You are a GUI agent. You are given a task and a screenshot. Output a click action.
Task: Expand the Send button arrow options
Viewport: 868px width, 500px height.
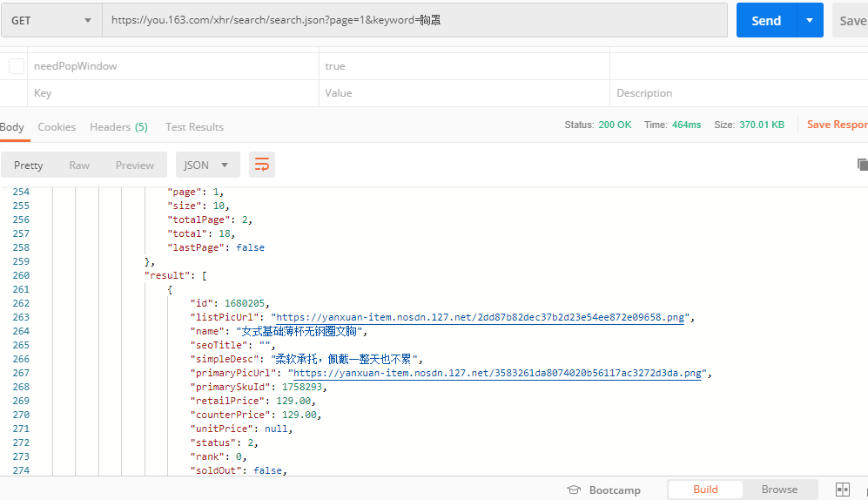811,20
